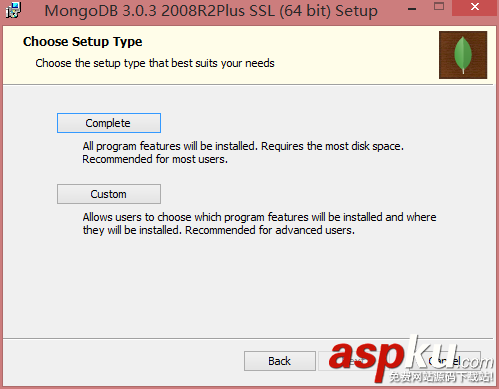Click the '.com' part of the watermark
Image resolution: width=499 pixels, height=389 pixels.
click(x=478, y=362)
